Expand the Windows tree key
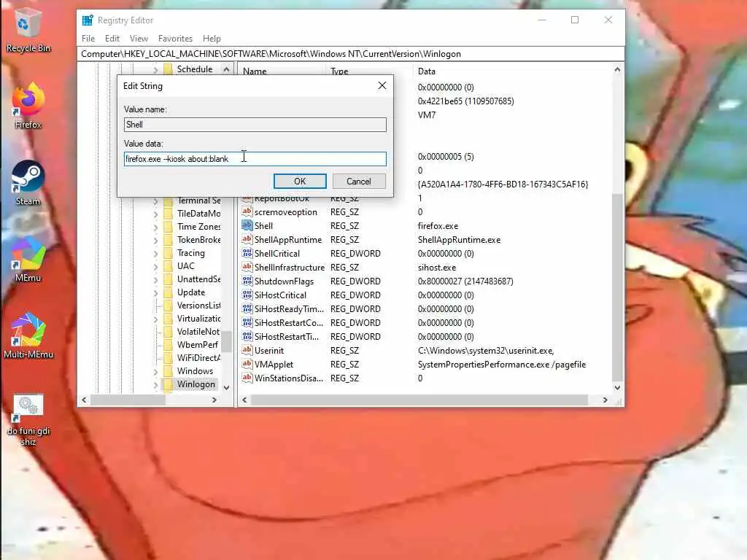Screen dimensions: 747x560 pos(155,371)
